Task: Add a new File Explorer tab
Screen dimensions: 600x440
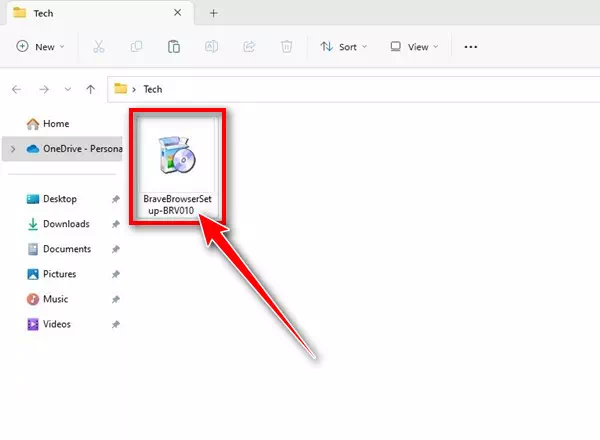Action: [214, 13]
